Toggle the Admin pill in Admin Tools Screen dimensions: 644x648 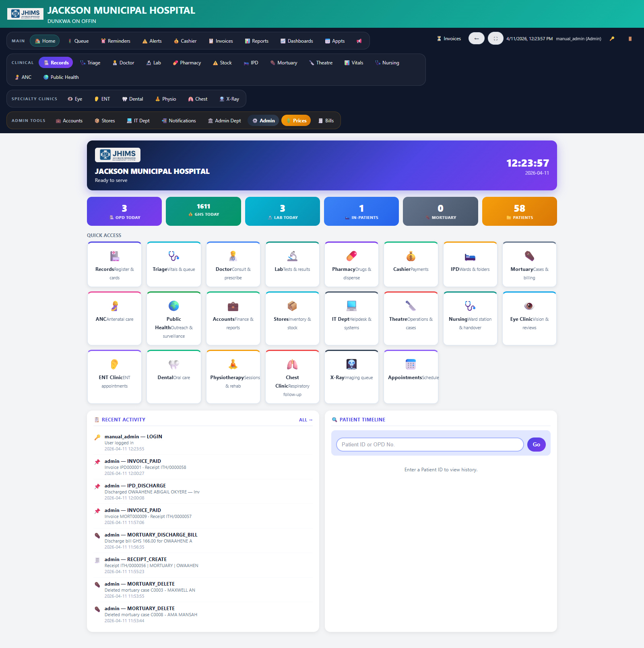[263, 120]
